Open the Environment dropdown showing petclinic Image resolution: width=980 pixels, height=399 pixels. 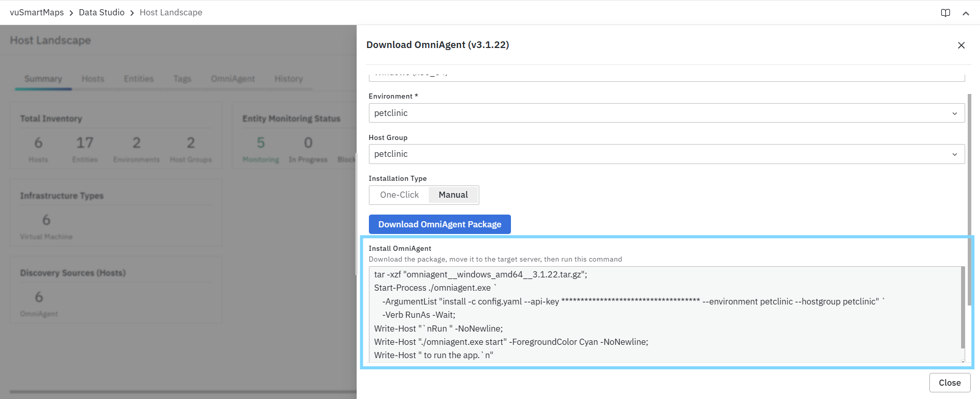tap(666, 113)
